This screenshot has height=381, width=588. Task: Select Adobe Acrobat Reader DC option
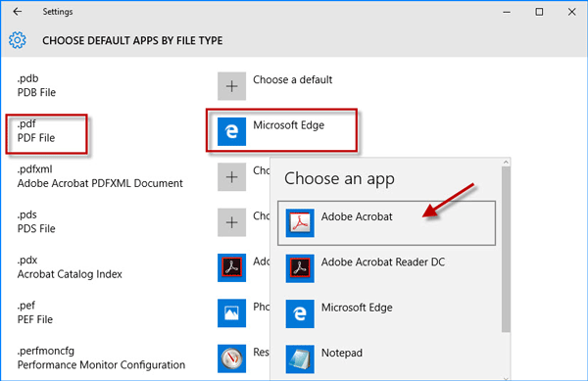tap(386, 268)
